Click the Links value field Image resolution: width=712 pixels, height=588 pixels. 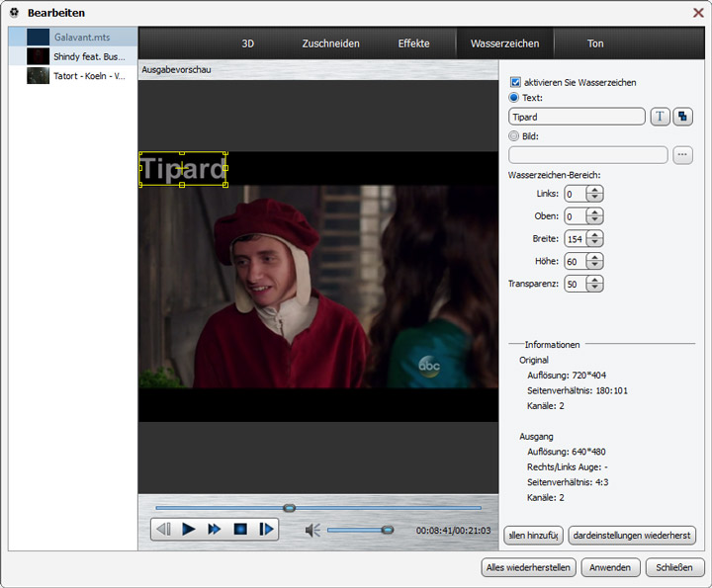click(576, 194)
